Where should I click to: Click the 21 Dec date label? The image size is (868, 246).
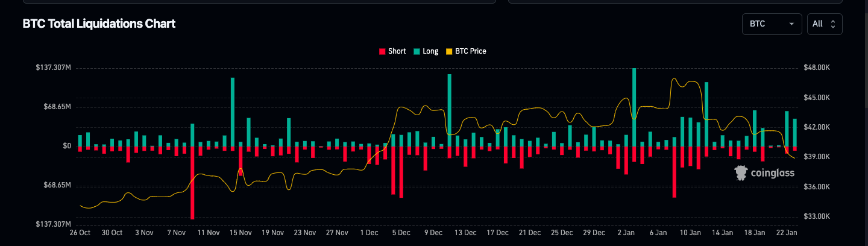530,232
